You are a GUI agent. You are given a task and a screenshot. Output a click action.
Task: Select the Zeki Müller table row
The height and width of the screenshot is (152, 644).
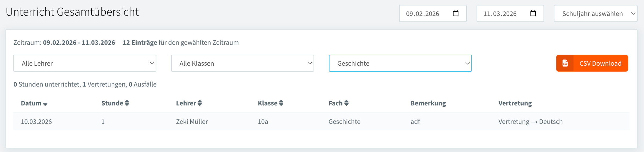192,122
